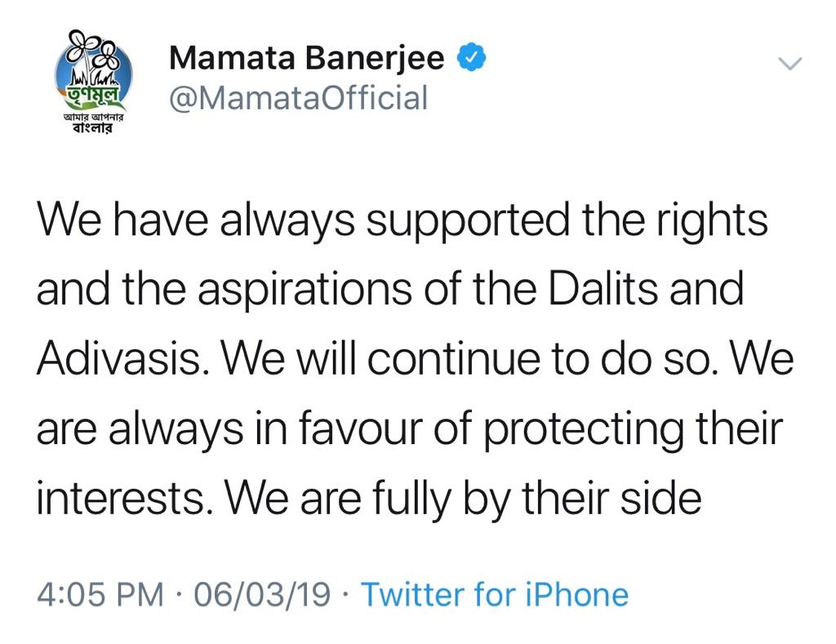Open the Twitter for iPhone source link

pos(495,594)
